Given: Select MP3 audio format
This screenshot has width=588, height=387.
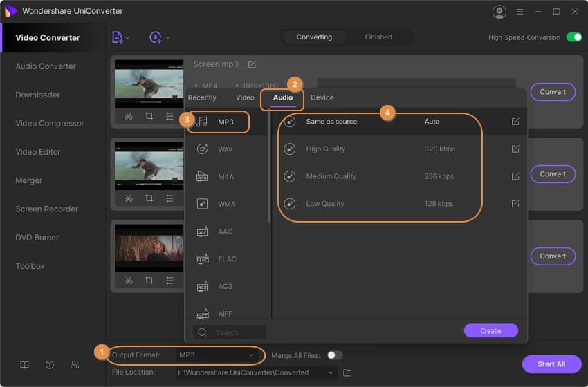Looking at the screenshot, I should (228, 122).
